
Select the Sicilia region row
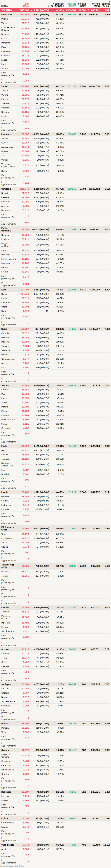point(4,329)
